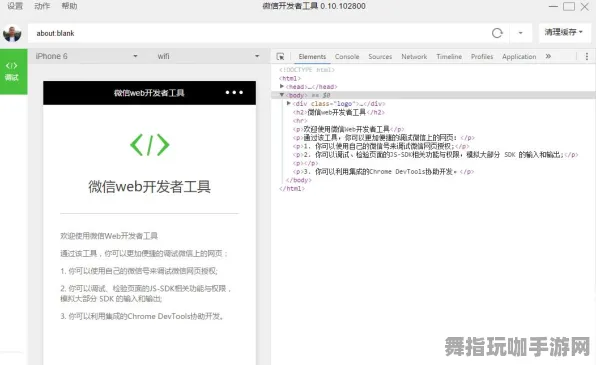
Task: Open the 动作 menu
Action: tap(42, 6)
